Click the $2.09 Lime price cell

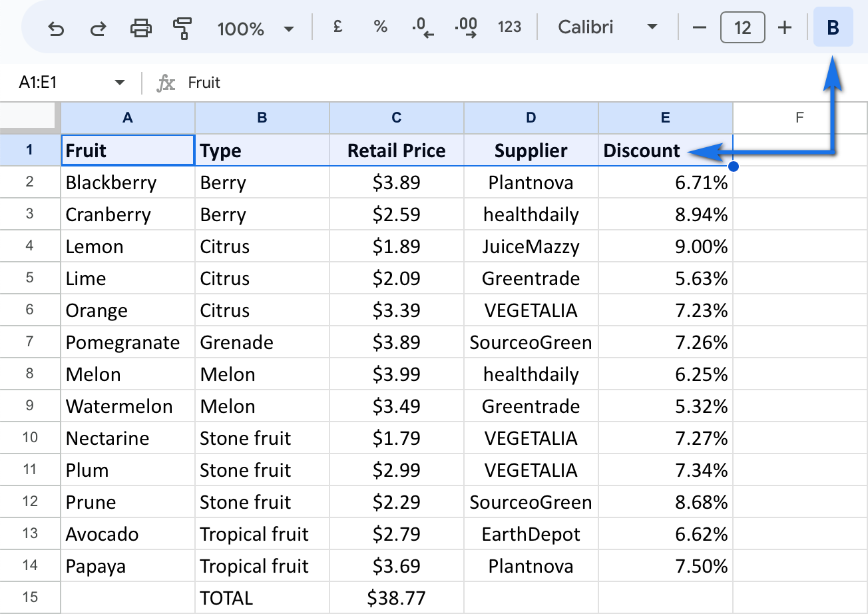pos(397,278)
